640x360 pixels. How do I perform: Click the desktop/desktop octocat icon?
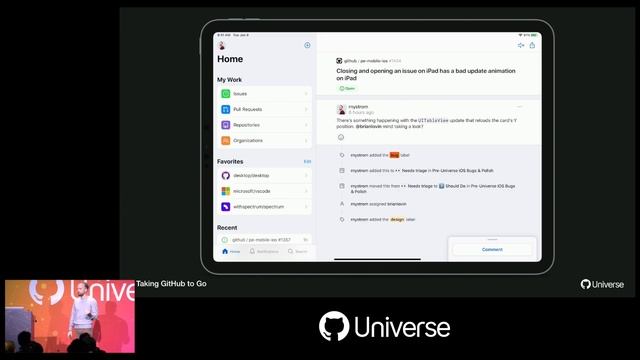click(226, 176)
